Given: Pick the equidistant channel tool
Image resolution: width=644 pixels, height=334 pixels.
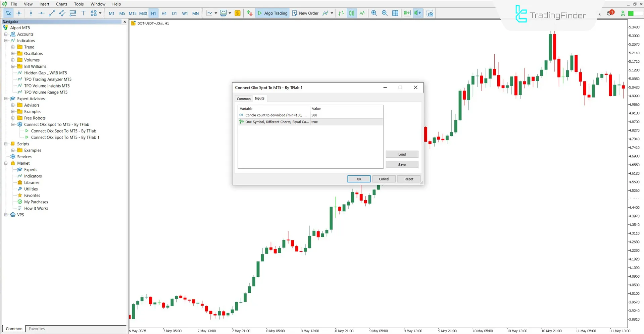Looking at the screenshot, I should (x=62, y=13).
